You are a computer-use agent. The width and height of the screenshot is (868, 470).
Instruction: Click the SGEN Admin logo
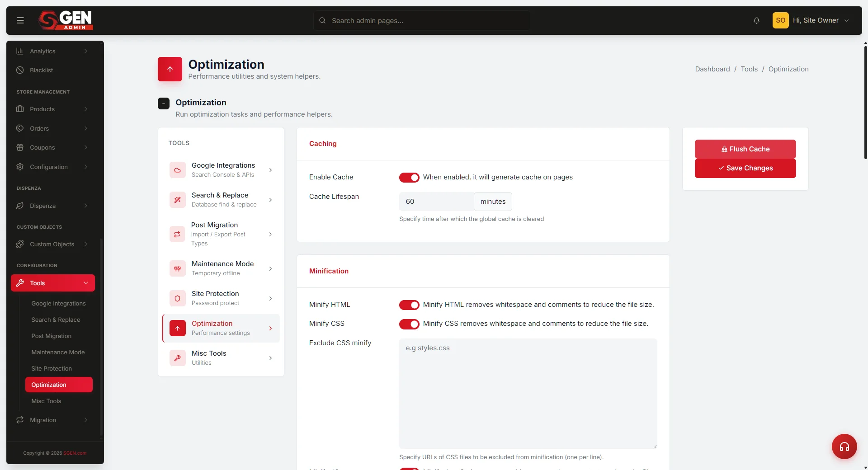[66, 20]
